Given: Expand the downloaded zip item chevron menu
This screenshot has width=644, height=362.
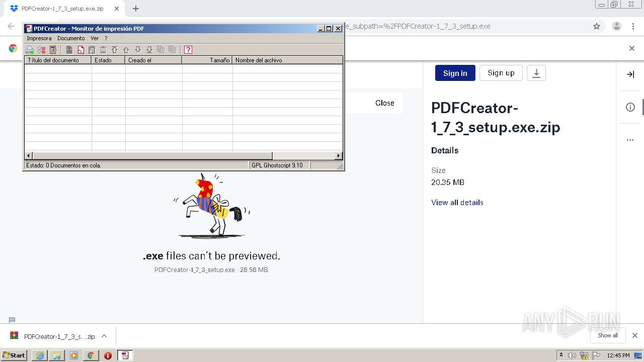Looking at the screenshot, I should tap(104, 336).
